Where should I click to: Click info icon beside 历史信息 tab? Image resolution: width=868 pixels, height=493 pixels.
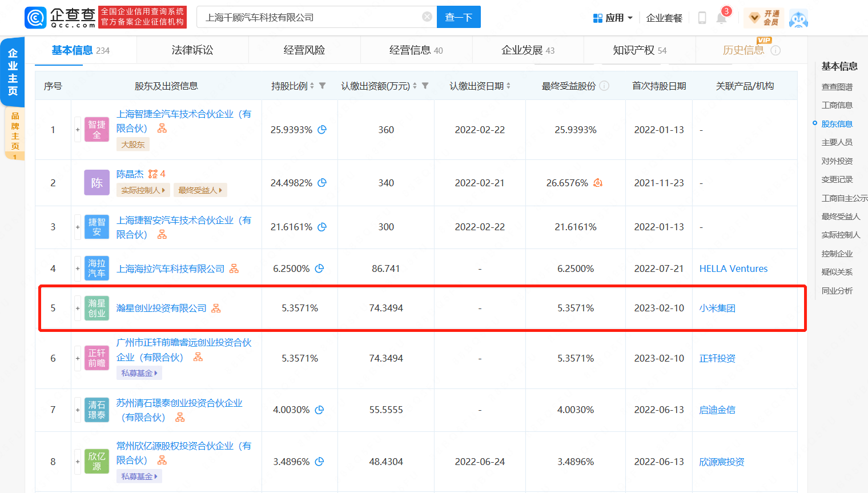(x=775, y=50)
